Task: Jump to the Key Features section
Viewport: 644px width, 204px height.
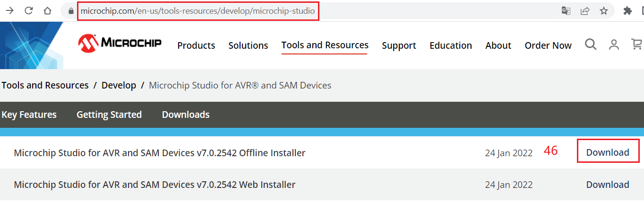Action: pos(29,115)
